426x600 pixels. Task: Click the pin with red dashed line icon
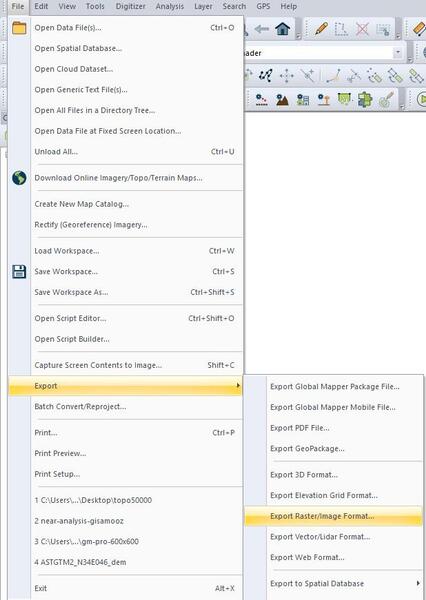pyautogui.click(x=261, y=99)
